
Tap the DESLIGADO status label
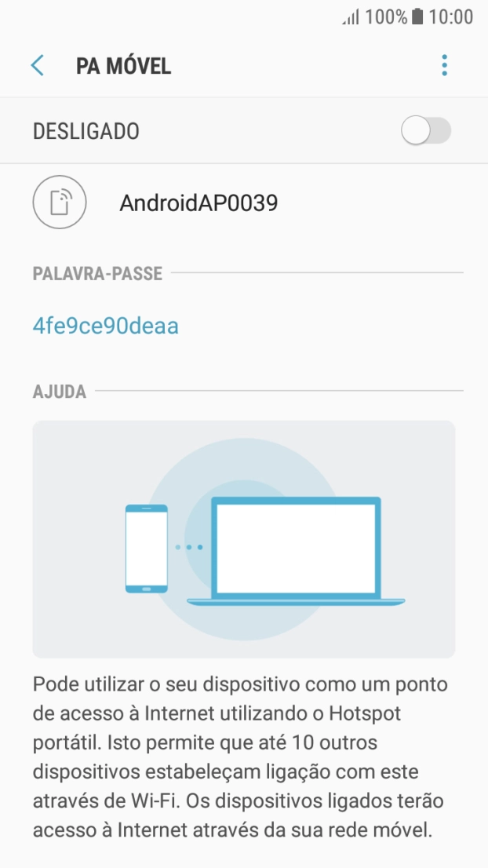point(86,131)
